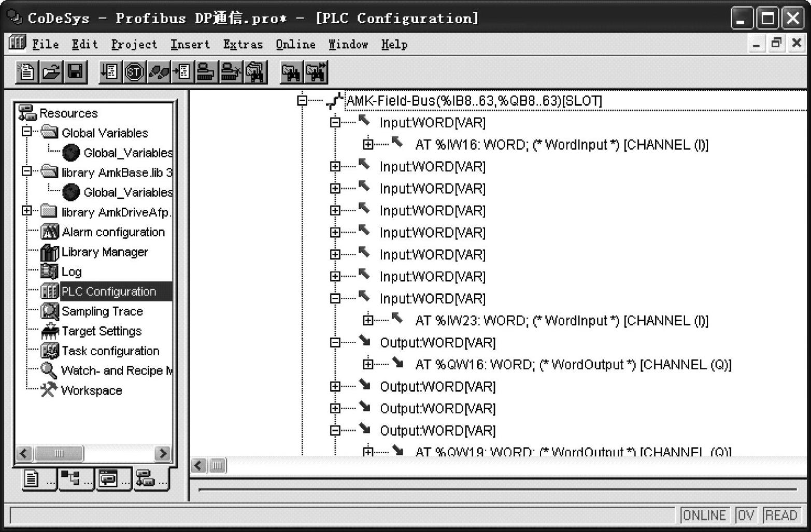Open the Project menu

click(134, 45)
